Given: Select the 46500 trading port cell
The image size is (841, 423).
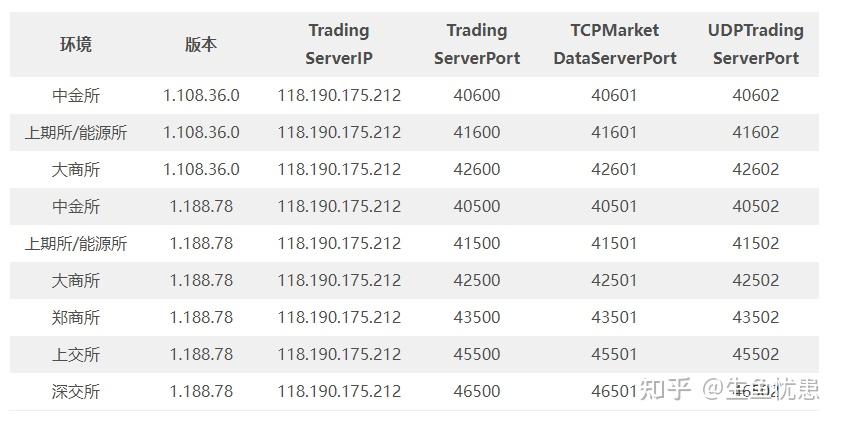Looking at the screenshot, I should click(477, 391).
